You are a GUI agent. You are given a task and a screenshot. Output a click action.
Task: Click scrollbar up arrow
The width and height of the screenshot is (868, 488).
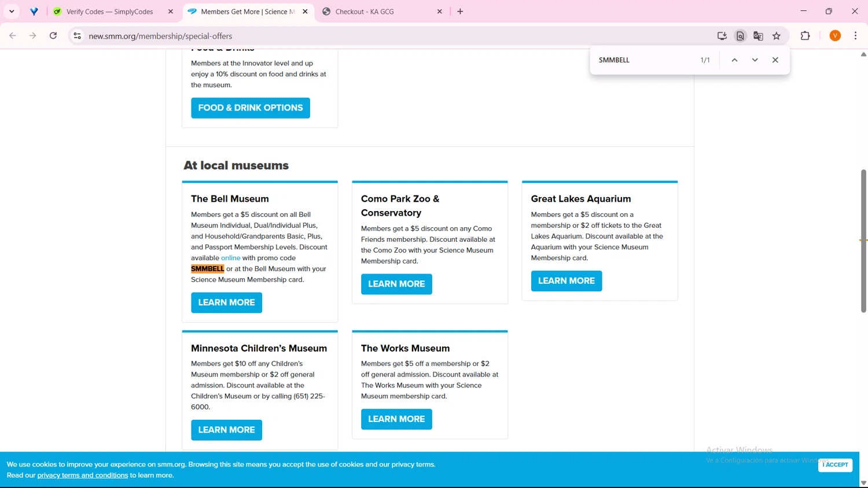(x=863, y=54)
